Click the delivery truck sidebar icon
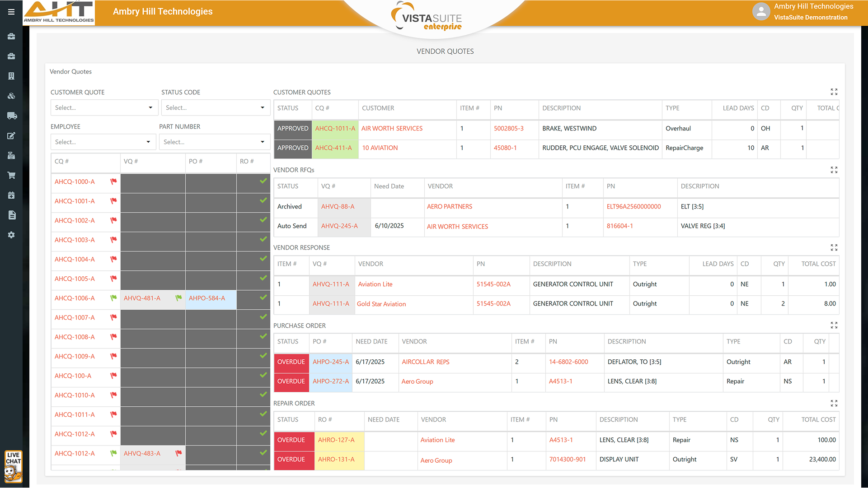Viewport: 868px width, 488px height. click(12, 116)
